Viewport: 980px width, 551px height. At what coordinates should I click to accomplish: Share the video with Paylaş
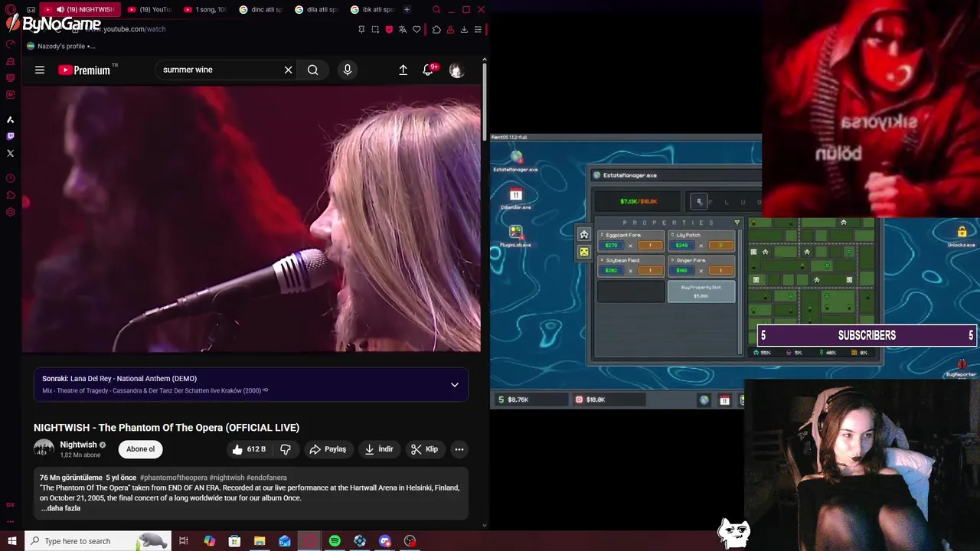tap(328, 449)
